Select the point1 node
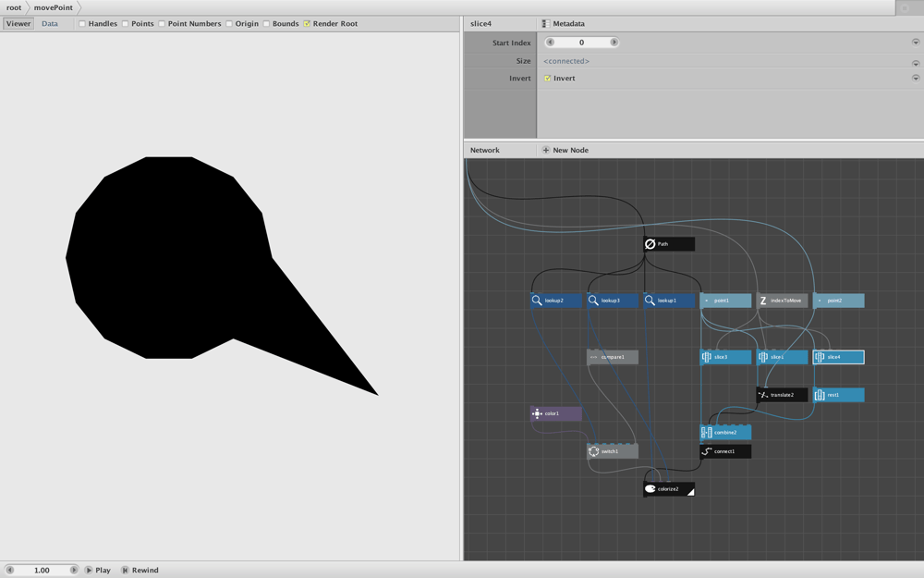Viewport: 924px width, 578px height. click(x=725, y=301)
